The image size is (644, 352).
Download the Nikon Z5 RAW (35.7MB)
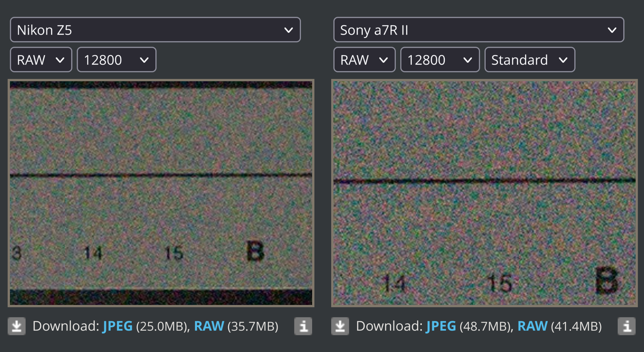(209, 326)
